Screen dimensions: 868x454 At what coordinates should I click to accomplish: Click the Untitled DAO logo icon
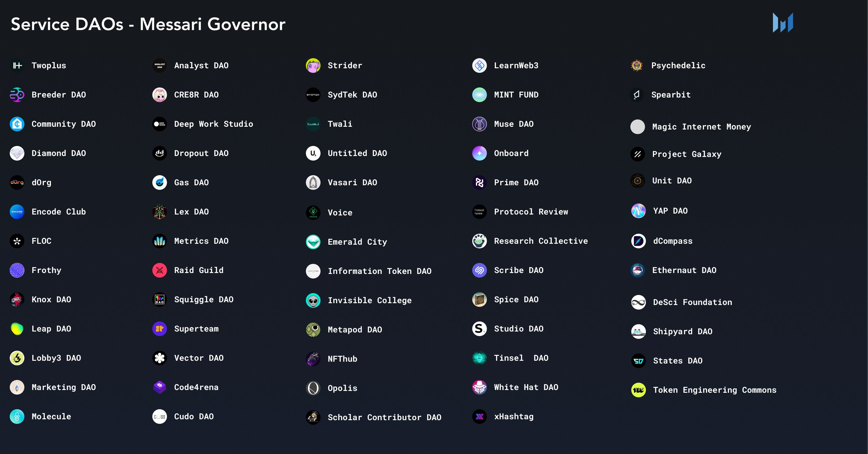pyautogui.click(x=313, y=153)
